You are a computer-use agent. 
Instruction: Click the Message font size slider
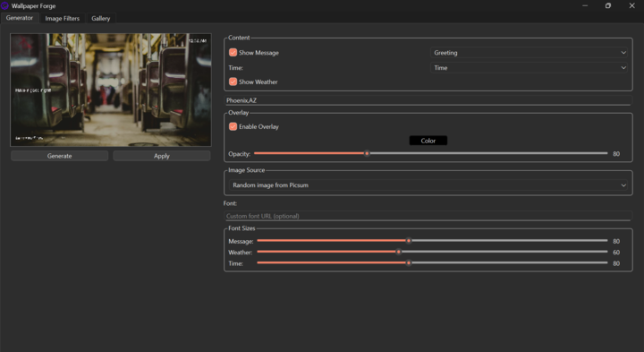click(432, 241)
